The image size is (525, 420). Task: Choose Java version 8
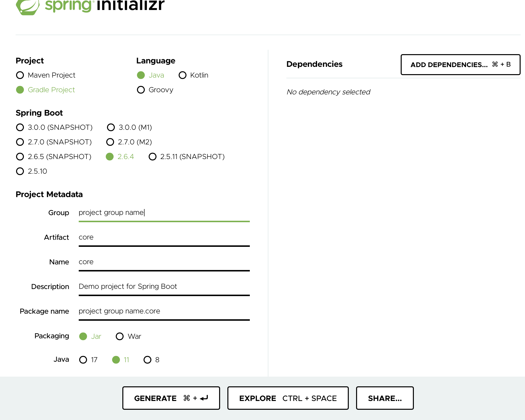point(147,360)
